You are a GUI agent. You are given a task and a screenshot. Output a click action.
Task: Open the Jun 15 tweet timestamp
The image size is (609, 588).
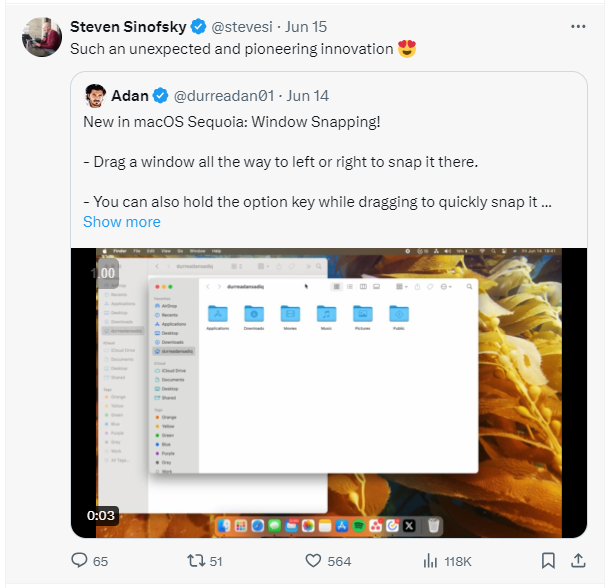(306, 27)
